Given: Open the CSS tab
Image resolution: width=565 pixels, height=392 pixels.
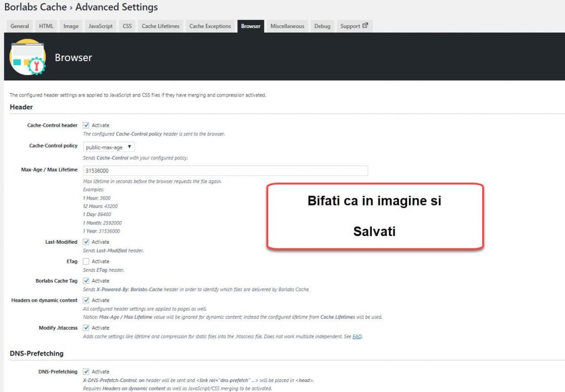Looking at the screenshot, I should pos(127,26).
